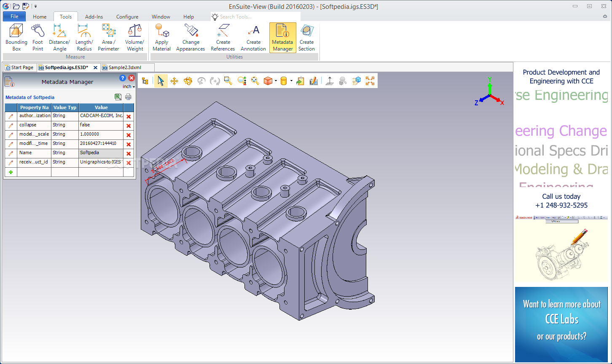Viewport: 612px width, 364px height.
Task: Toggle the floor plane axis icon
Action: pyautogui.click(x=330, y=81)
